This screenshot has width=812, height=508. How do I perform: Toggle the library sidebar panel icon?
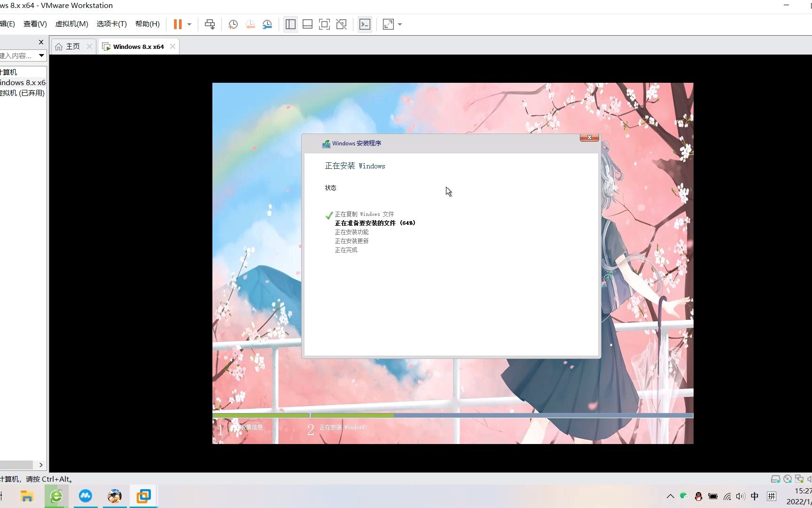290,24
